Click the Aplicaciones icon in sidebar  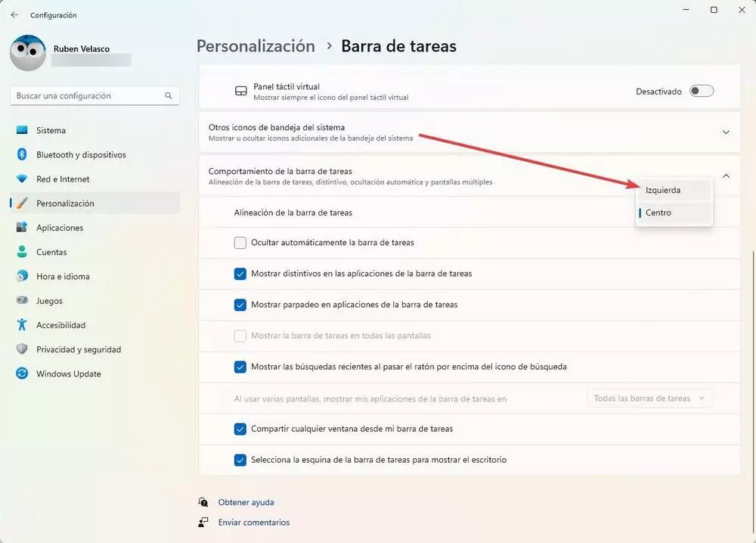(x=22, y=228)
